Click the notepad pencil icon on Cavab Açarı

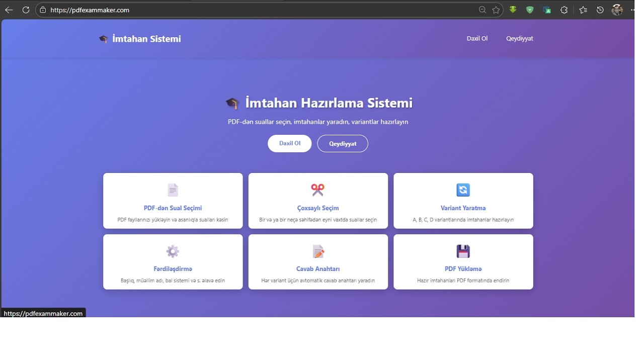tap(318, 251)
